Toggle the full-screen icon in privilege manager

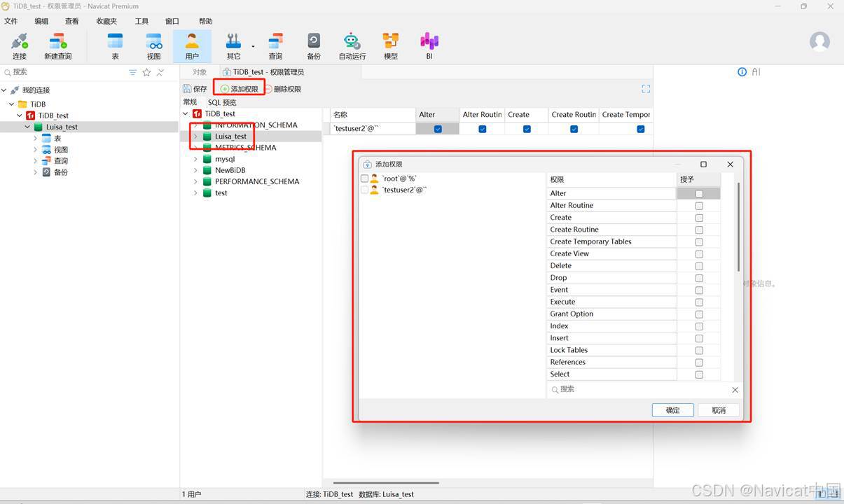click(646, 89)
